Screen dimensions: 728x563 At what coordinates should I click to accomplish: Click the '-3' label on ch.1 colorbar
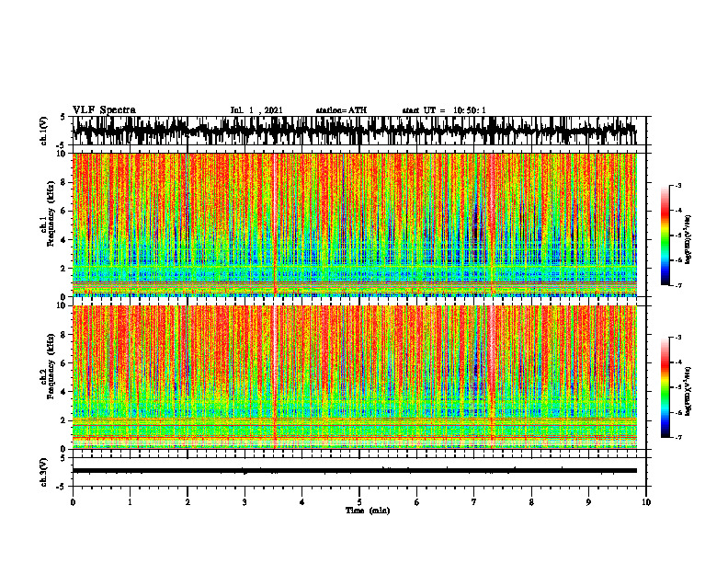pyautogui.click(x=678, y=186)
